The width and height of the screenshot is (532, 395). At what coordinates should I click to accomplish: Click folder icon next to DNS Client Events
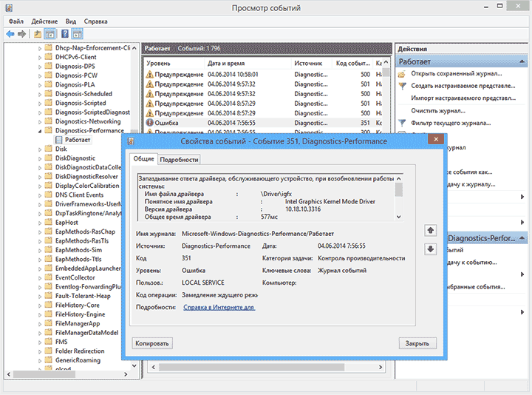click(49, 195)
